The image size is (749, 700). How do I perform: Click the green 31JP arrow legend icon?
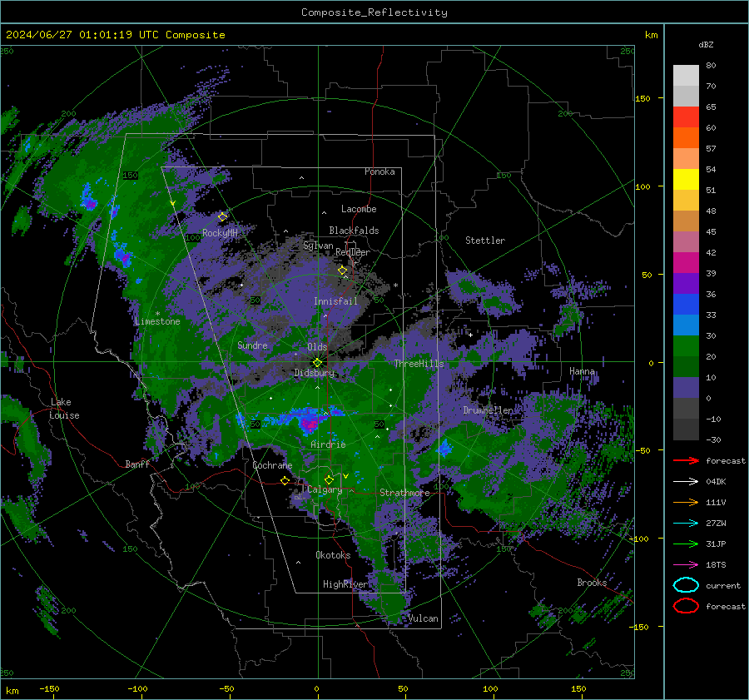(x=686, y=544)
